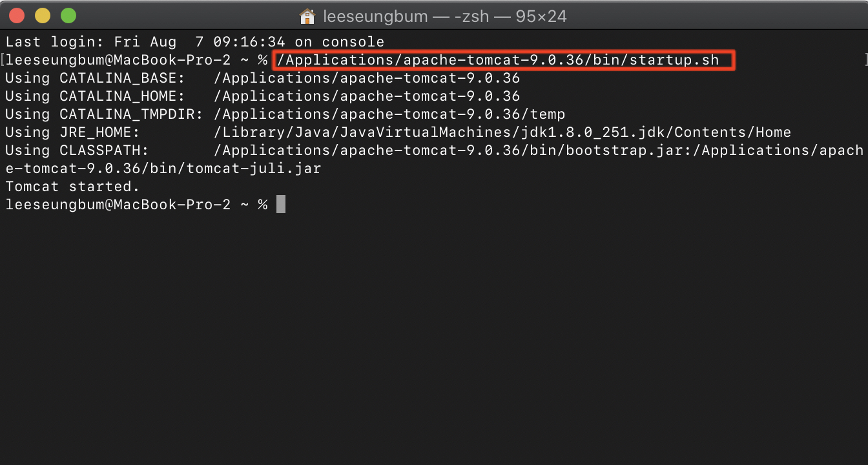This screenshot has height=465, width=868.
Task: Click the home folder icon in title bar
Action: tap(307, 16)
